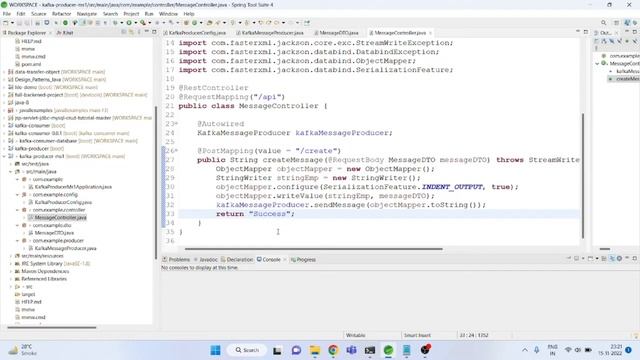
Task: Select pom.xml in Package Explorer
Action: 31,64
